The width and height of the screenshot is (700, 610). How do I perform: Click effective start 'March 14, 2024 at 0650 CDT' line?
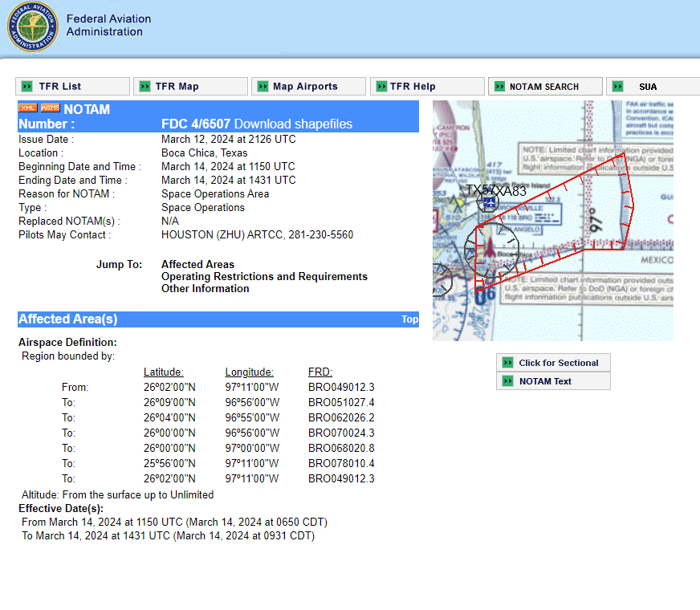tap(174, 522)
